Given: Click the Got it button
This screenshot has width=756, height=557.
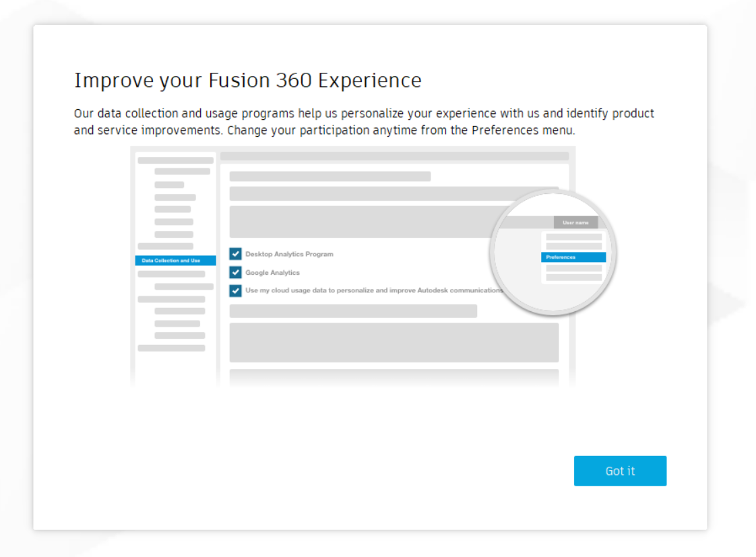Looking at the screenshot, I should (620, 471).
